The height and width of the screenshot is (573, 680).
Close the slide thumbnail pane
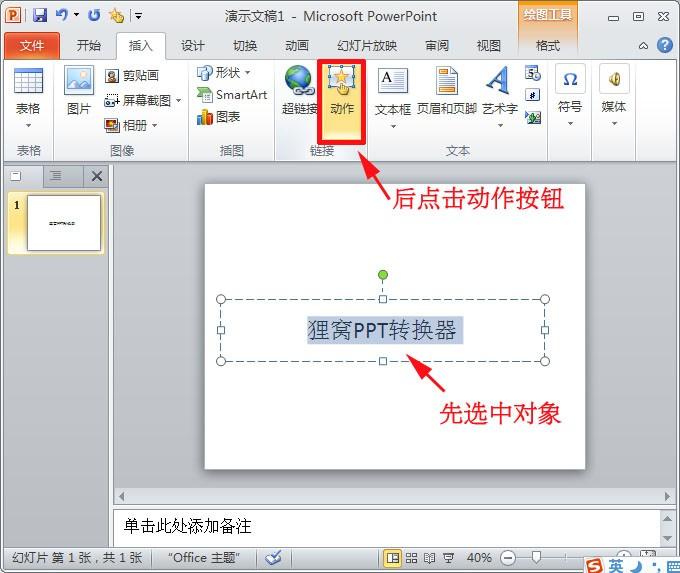97,176
